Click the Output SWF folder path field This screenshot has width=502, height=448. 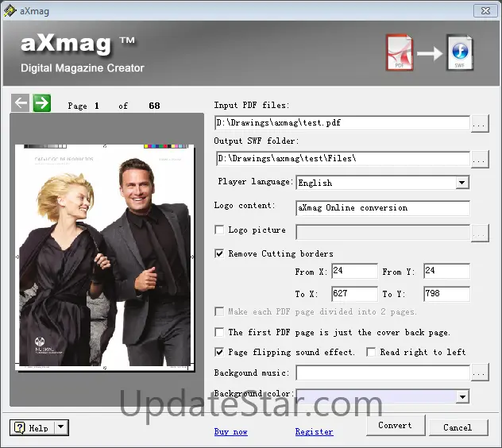click(x=343, y=159)
